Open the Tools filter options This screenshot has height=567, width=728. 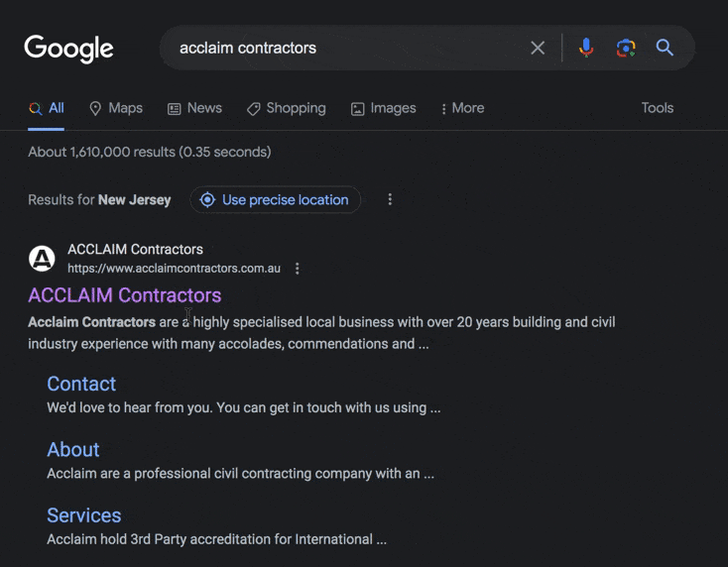coord(657,108)
